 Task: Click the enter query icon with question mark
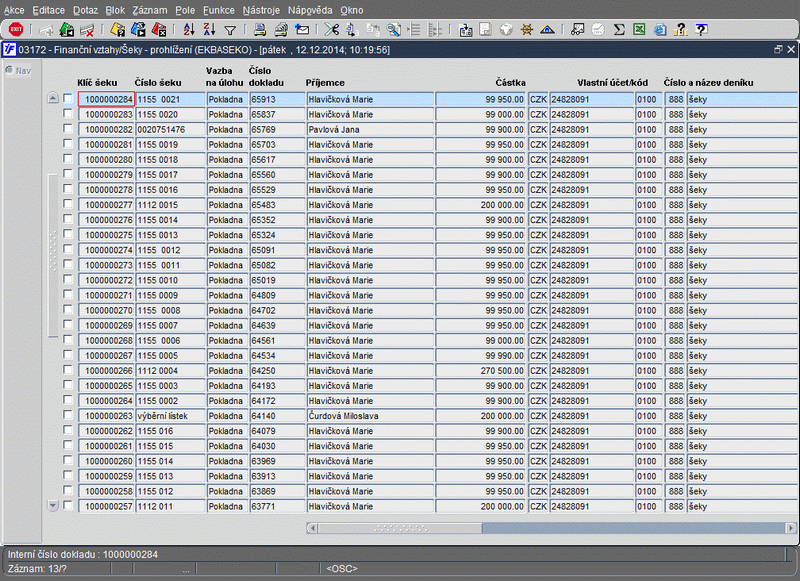pos(118,30)
